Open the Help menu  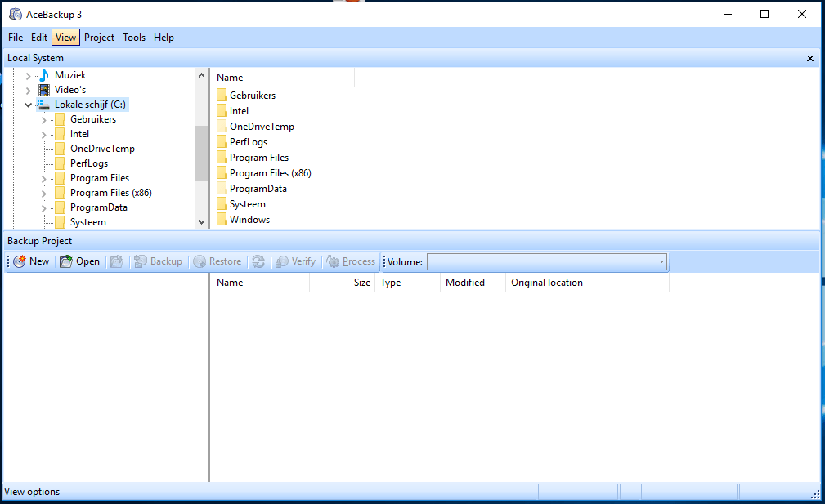pyautogui.click(x=164, y=38)
